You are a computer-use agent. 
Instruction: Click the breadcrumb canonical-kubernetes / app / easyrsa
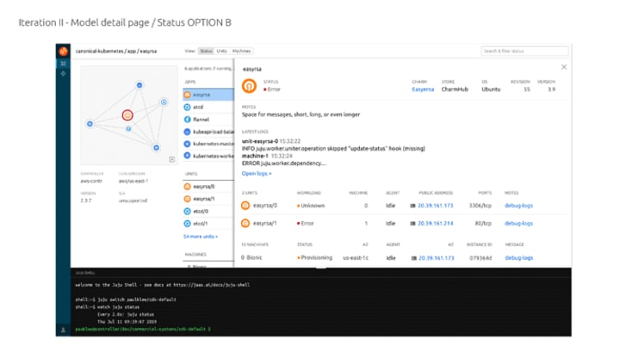116,51
